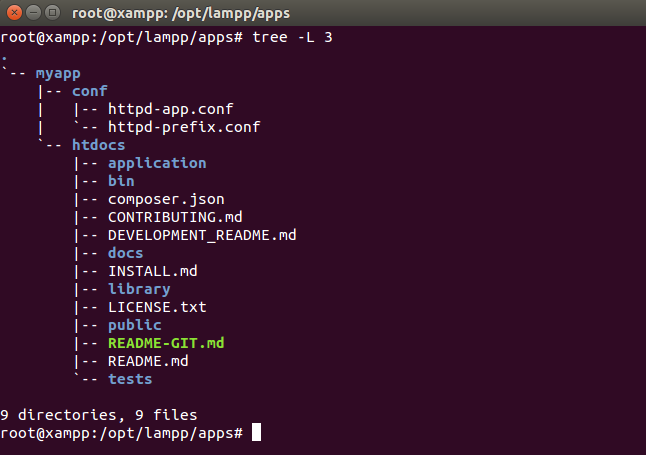This screenshot has width=646, height=455.
Task: Click the green README-GIT.md entry
Action: click(166, 343)
